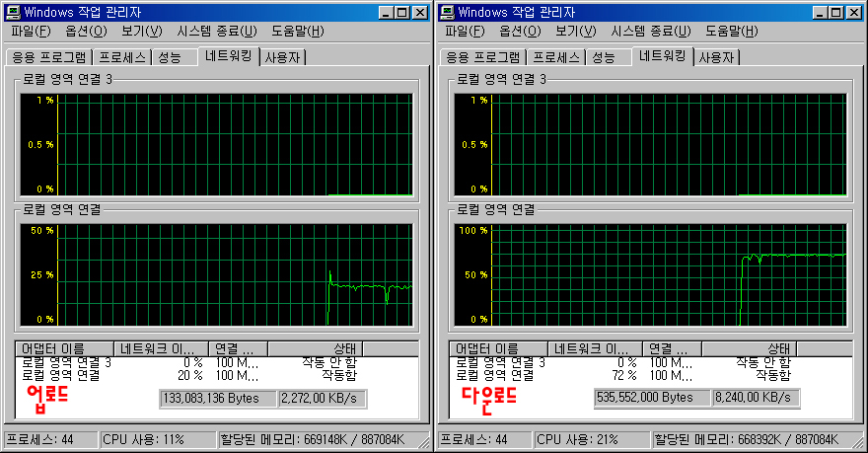Open 도움말(H) menu in right window

(731, 31)
